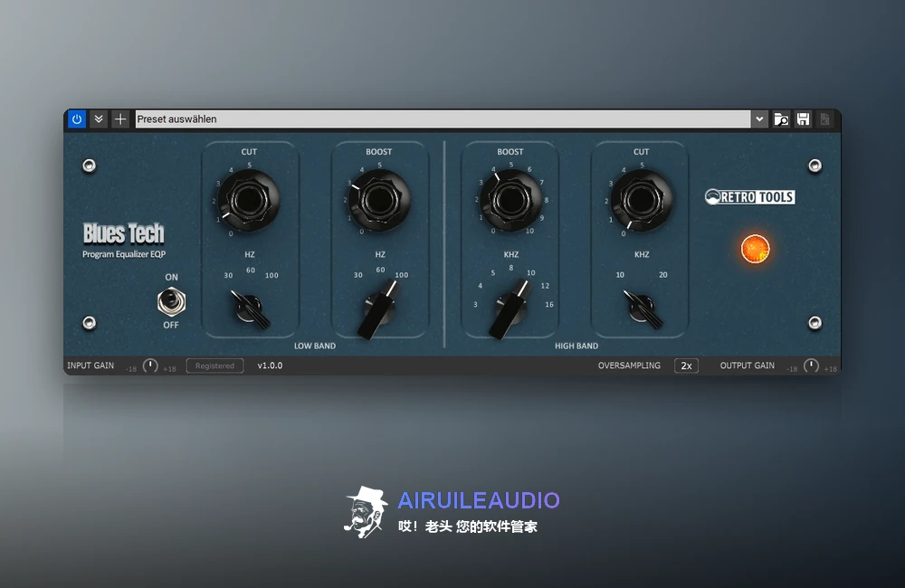Click the Program Equalizer EQP subtitle
Image resolution: width=905 pixels, height=588 pixels.
[123, 254]
